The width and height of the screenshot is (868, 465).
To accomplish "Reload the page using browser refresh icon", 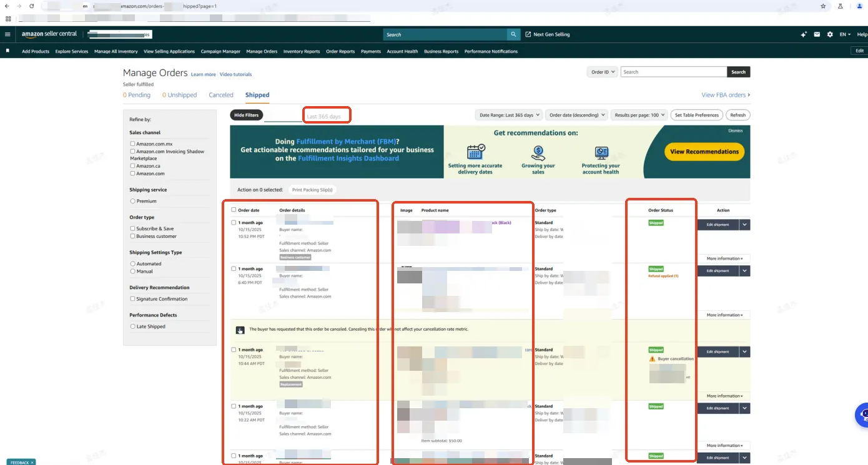I will coord(31,6).
